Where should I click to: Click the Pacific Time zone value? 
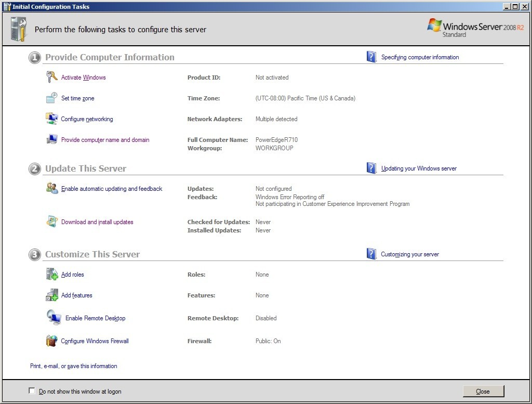[x=305, y=98]
